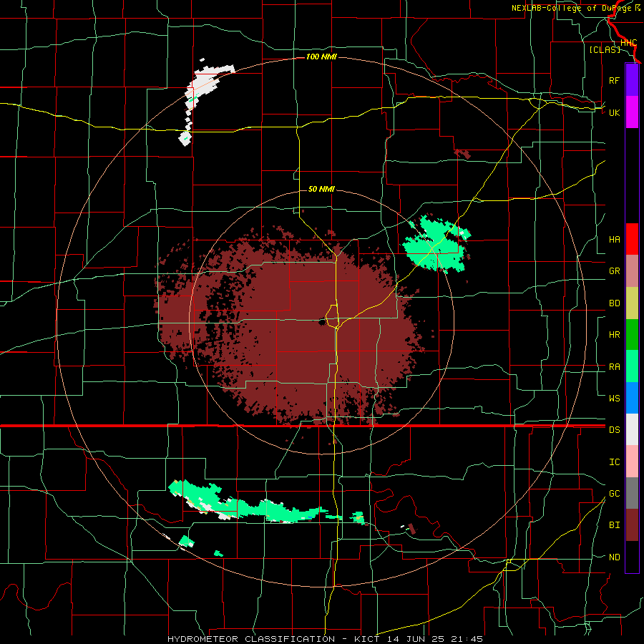
Task: Click the brown BI legend swatch
Action: [632, 525]
